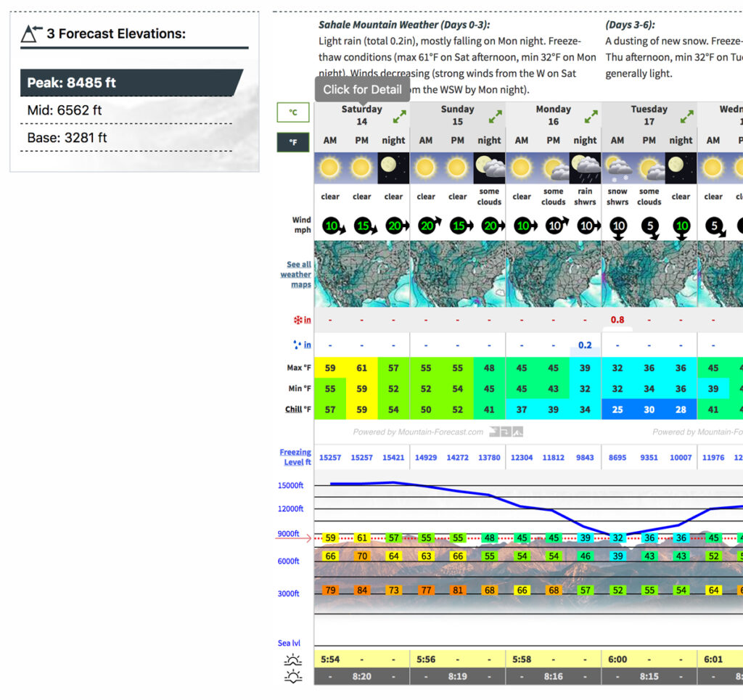Viewport: 743px width, 700px height.
Task: Click Tuesday night clear moon icon
Action: tap(681, 168)
